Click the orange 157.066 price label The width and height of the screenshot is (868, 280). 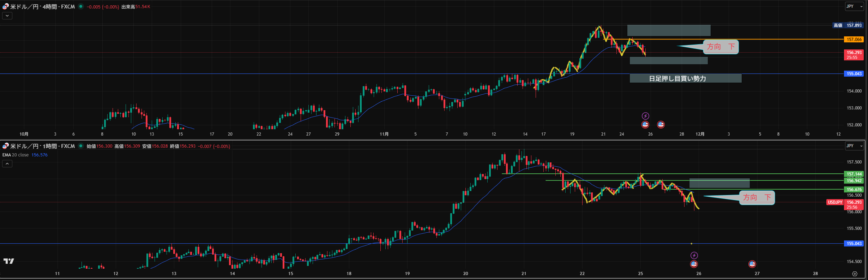[x=854, y=40]
